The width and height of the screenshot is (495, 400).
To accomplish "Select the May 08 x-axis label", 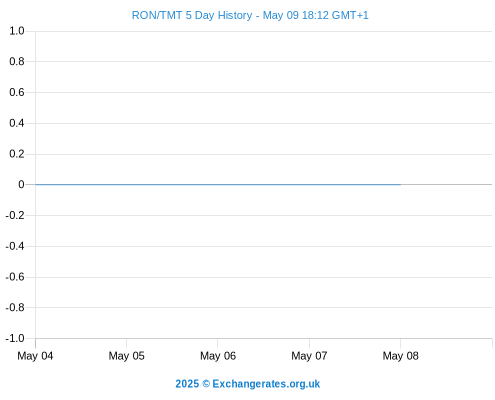I will [400, 356].
